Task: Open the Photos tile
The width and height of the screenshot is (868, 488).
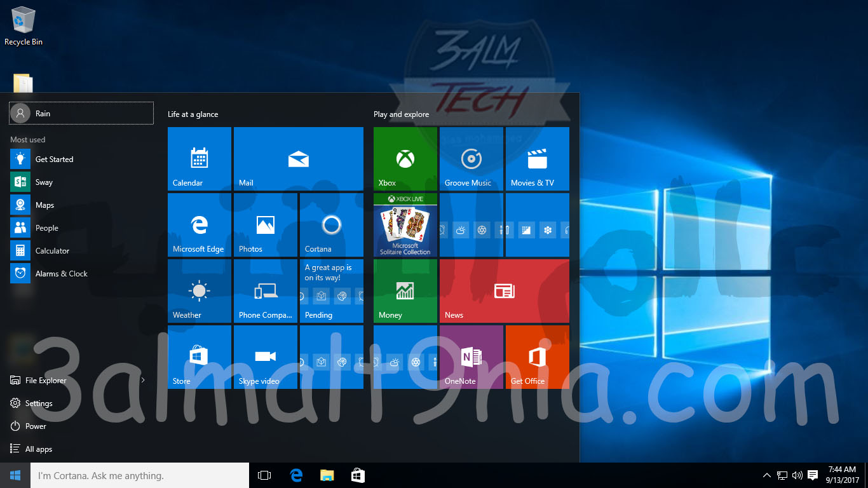Action: click(x=266, y=225)
